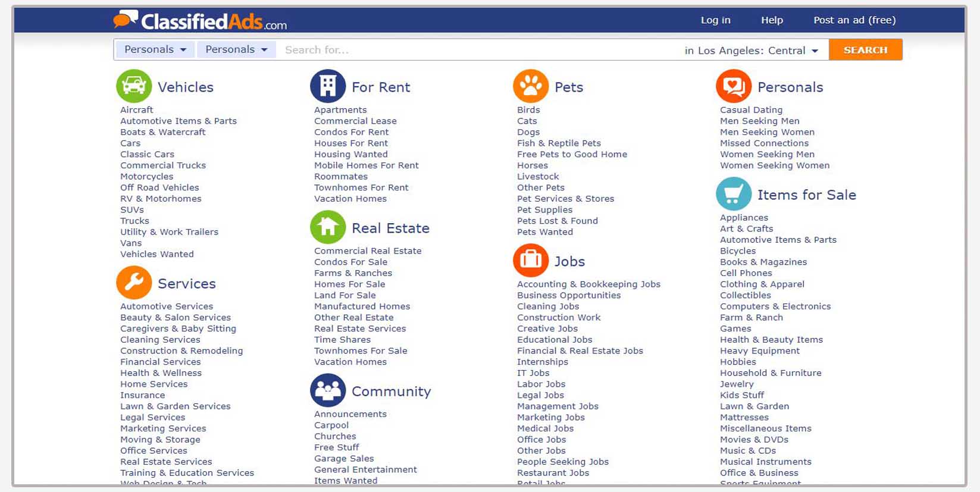
Task: Open Free Pets to Good Home
Action: 572,154
